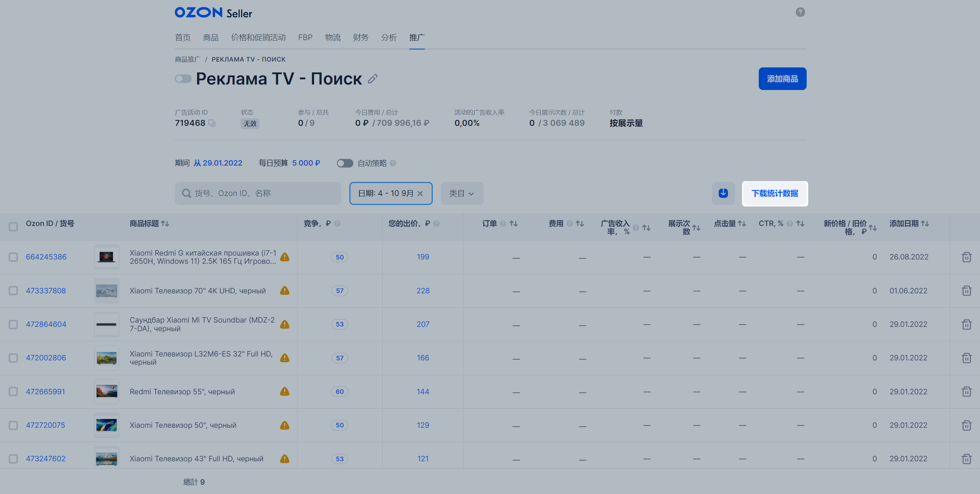Open thumbnail of Xiaomi Телевизор L32M6-ES
The height and width of the screenshot is (494, 980).
[107, 358]
